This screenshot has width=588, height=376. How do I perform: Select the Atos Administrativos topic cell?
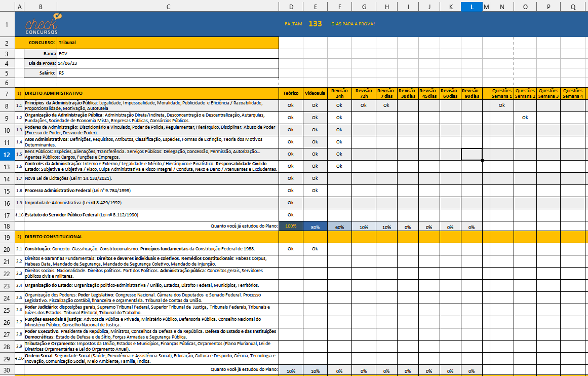(151, 142)
